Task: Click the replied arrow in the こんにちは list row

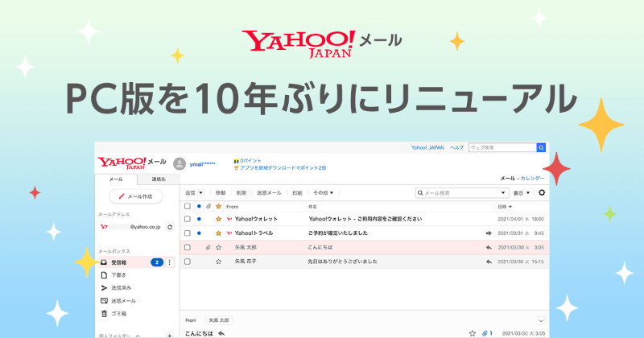Action: click(x=489, y=247)
